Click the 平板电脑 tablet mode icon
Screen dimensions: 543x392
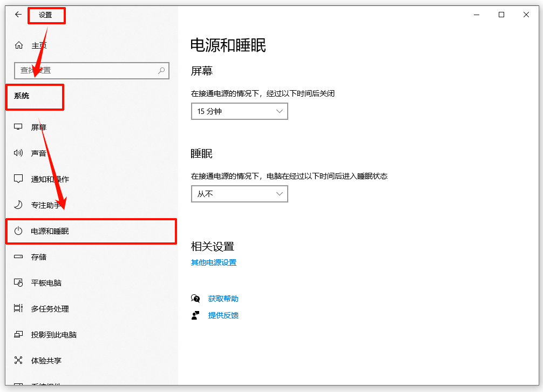[x=19, y=283]
